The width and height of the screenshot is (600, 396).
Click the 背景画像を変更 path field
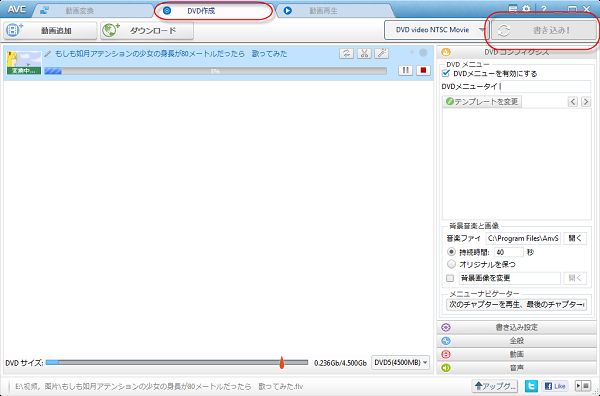point(510,278)
